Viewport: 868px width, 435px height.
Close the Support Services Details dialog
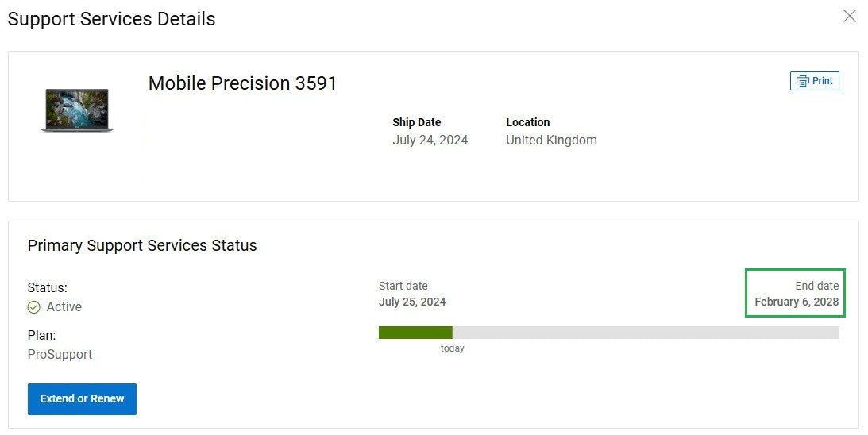click(850, 16)
